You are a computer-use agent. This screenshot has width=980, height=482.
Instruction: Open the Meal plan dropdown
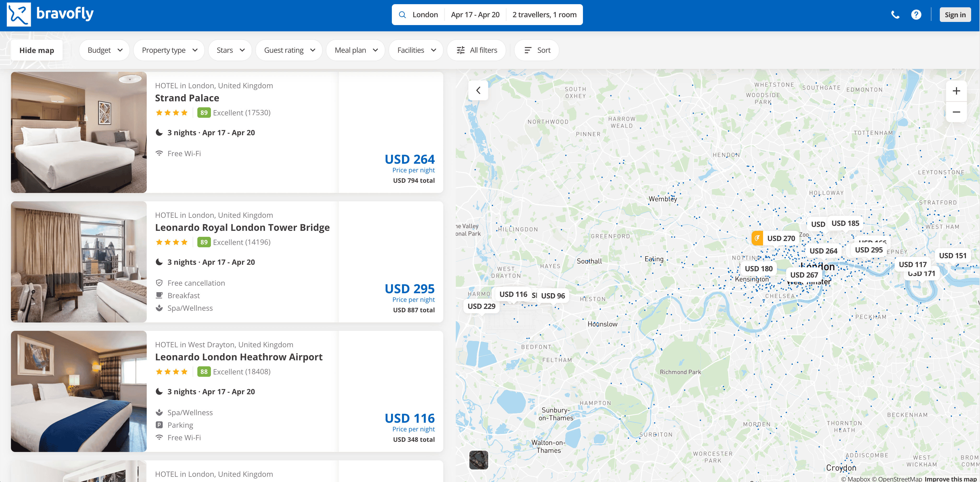click(x=356, y=50)
